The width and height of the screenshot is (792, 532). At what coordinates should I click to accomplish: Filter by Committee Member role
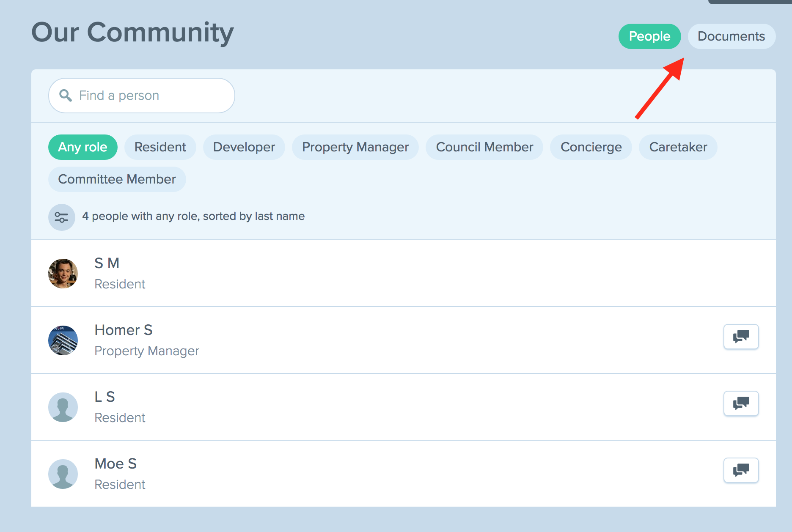[x=117, y=179]
